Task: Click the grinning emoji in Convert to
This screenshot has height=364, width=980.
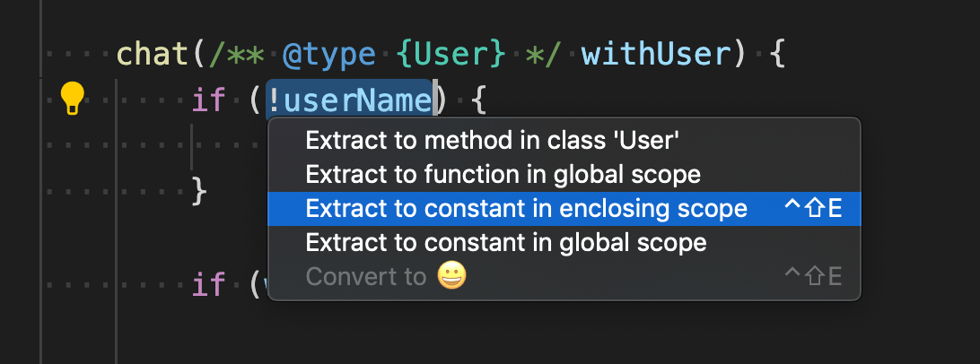Action: [x=452, y=276]
